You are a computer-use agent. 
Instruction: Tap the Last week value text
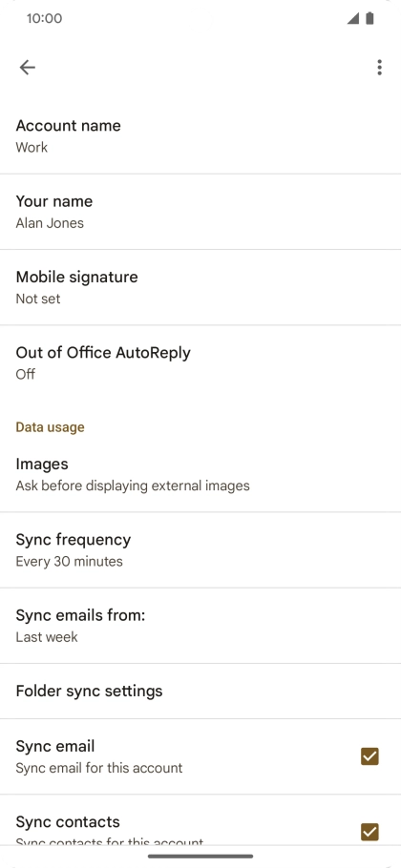click(47, 637)
